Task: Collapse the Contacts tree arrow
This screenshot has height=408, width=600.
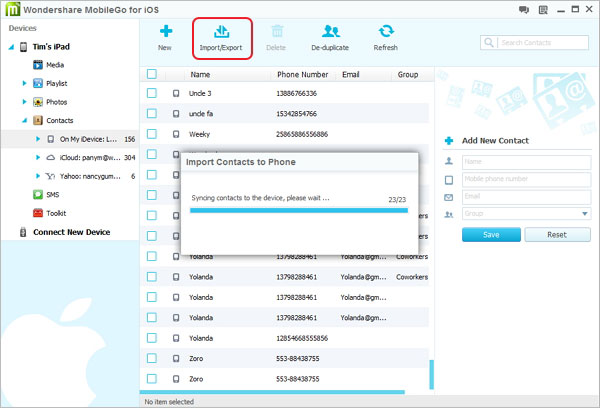Action: coord(24,121)
